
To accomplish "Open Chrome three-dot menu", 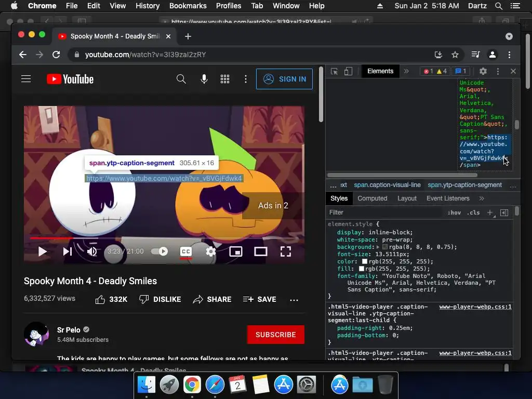I will point(509,55).
